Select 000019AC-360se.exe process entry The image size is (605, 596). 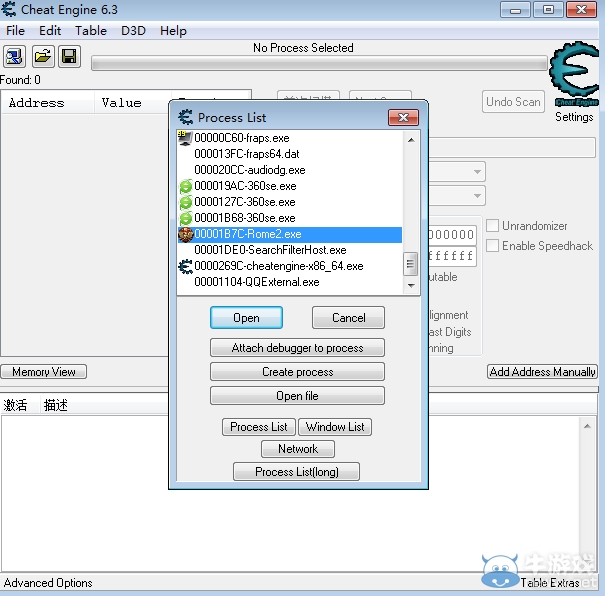[289, 186]
